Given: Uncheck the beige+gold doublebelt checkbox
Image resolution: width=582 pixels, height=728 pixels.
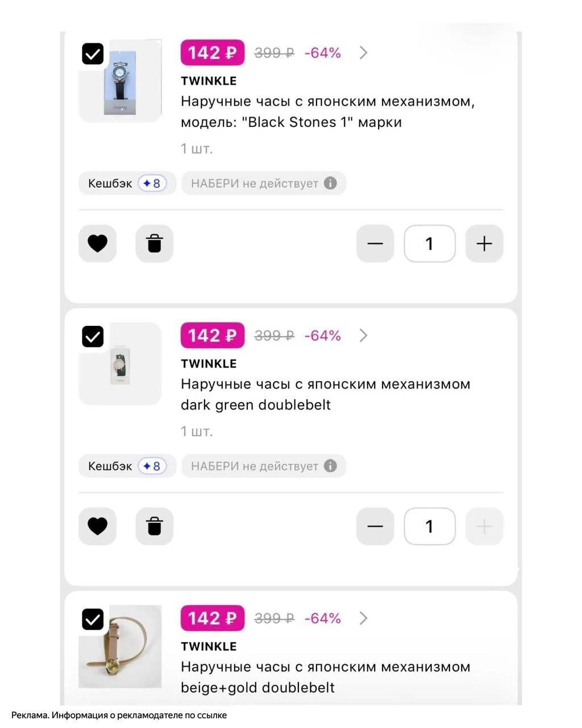Looking at the screenshot, I should (x=93, y=619).
